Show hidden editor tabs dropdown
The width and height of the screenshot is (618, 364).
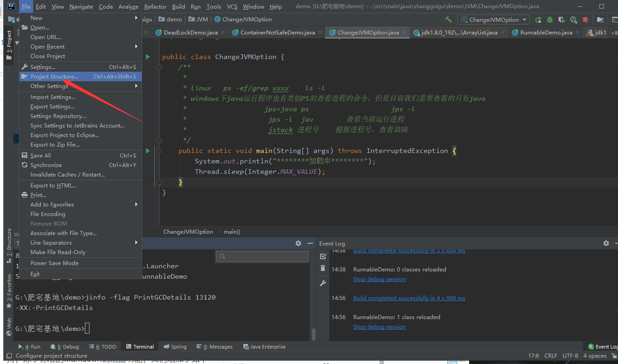[614, 33]
